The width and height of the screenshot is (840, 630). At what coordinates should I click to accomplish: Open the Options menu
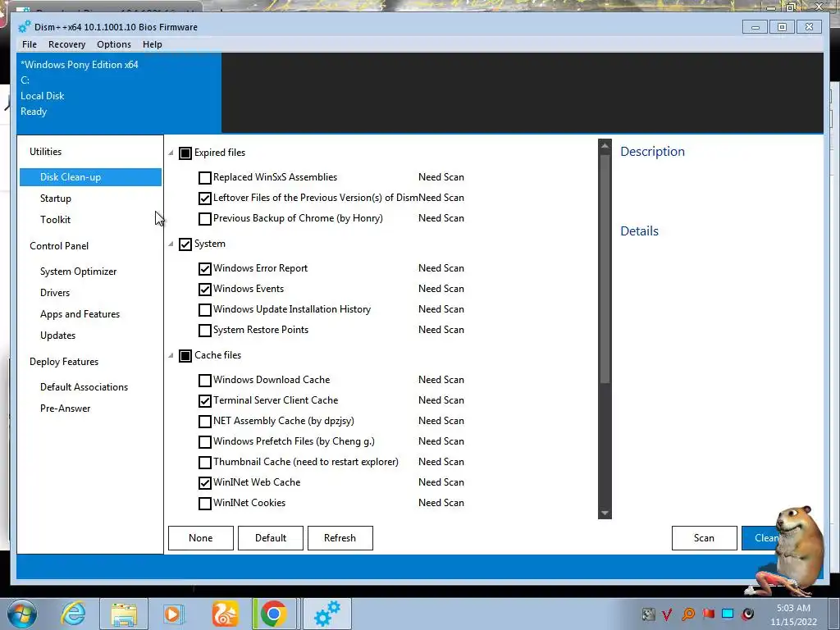click(114, 44)
